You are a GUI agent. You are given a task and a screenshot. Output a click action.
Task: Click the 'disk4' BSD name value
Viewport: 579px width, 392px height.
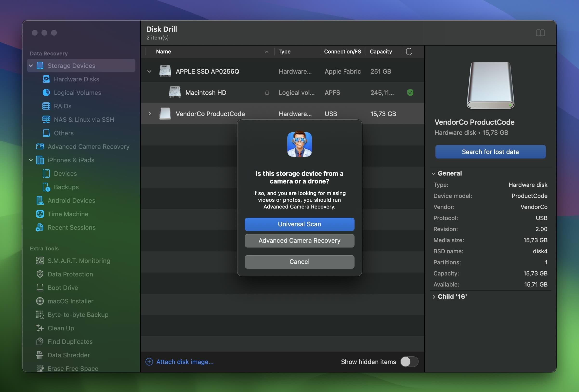pos(540,251)
